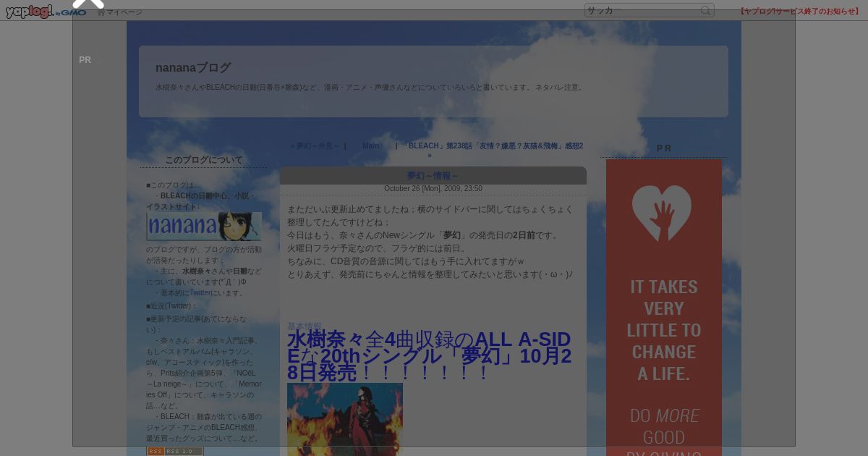Select the post date October 26, 2009 text
Image resolution: width=868 pixels, height=456 pixels.
(x=433, y=188)
